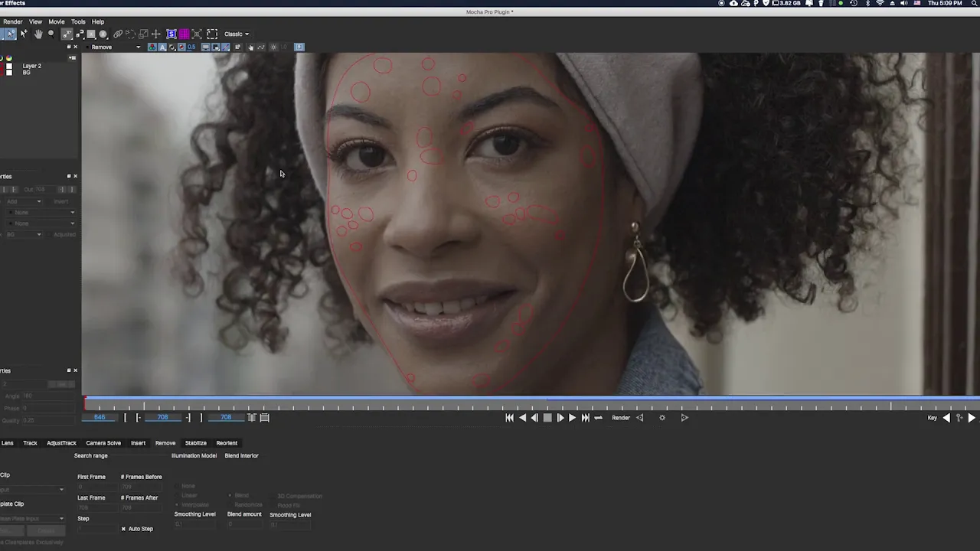Play the clip forward

[x=572, y=418]
